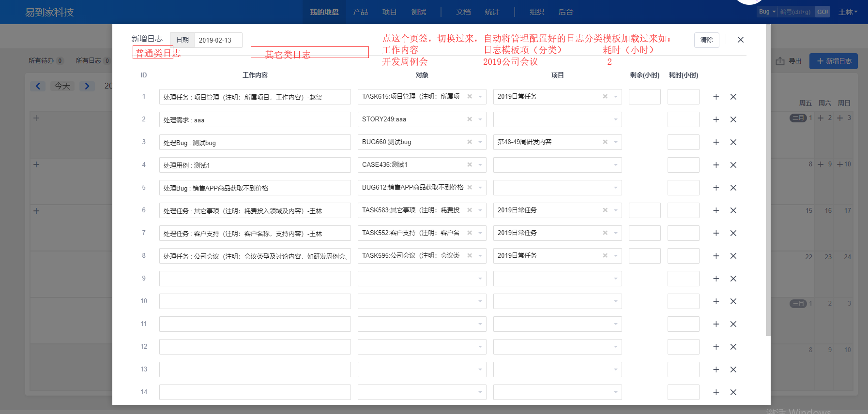The height and width of the screenshot is (414, 868).
Task: Remove row 8 with its X icon
Action: [x=733, y=256]
